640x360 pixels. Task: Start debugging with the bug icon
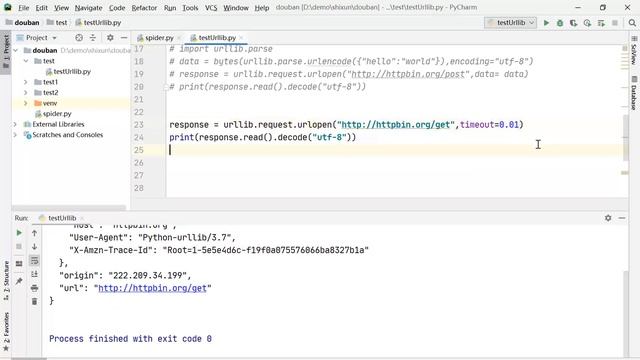pyautogui.click(x=560, y=23)
